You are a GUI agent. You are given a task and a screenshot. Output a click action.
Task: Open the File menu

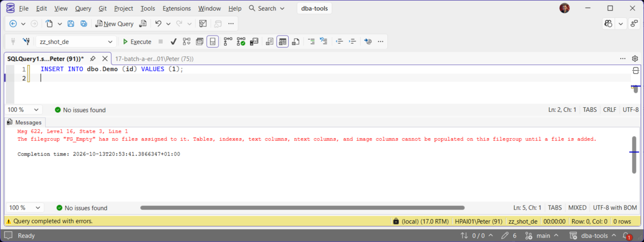[x=24, y=9]
